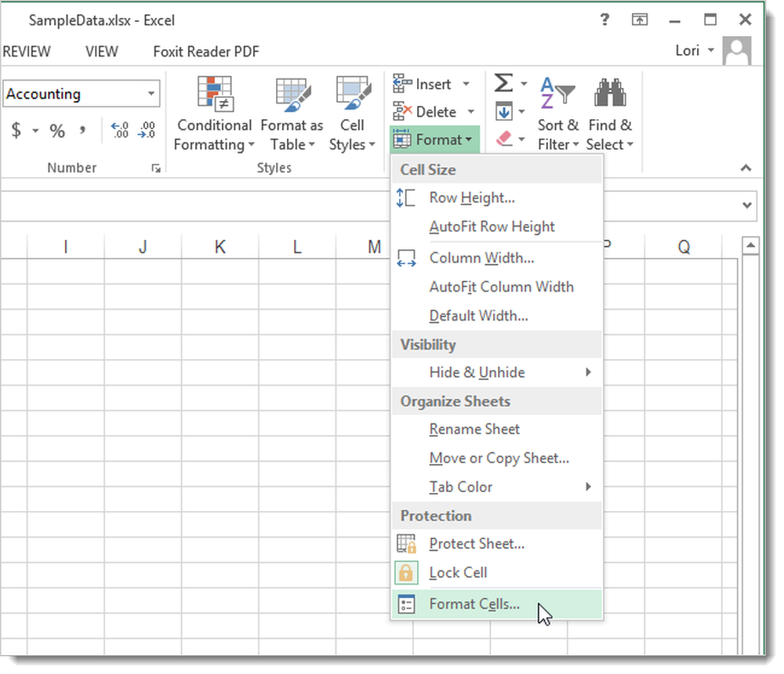Screen dimensions: 784x674
Task: Choose Column Width... option
Action: (x=497, y=258)
